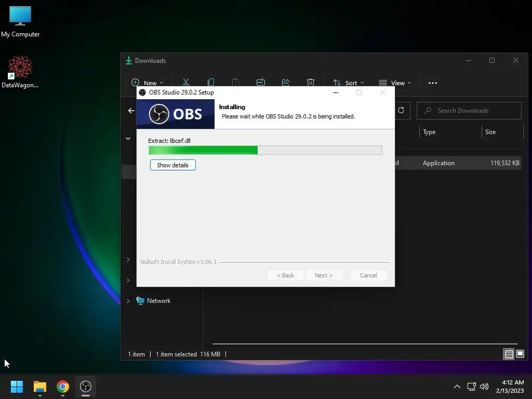Click the Delete trash icon in Downloads
This screenshot has height=399, width=532.
(311, 83)
